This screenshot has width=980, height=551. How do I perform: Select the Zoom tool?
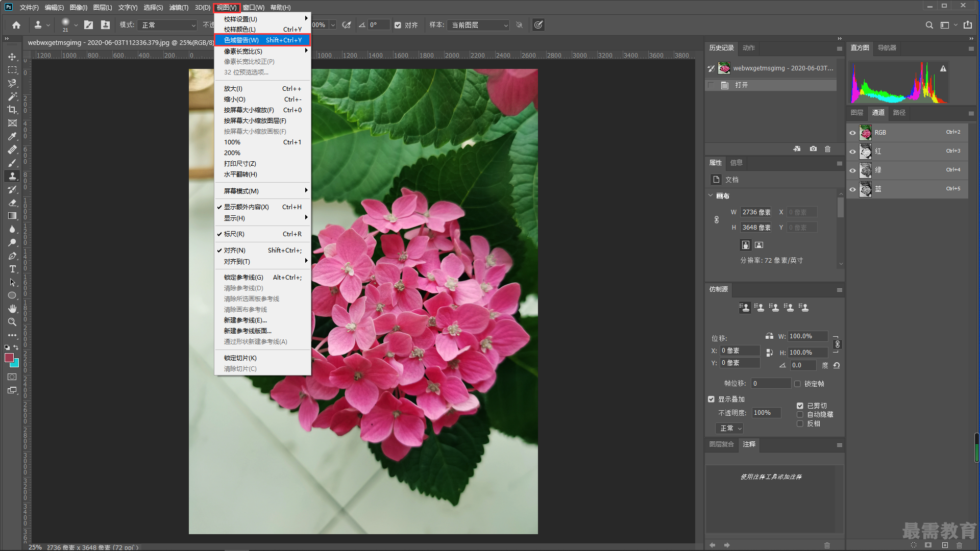[x=12, y=322]
